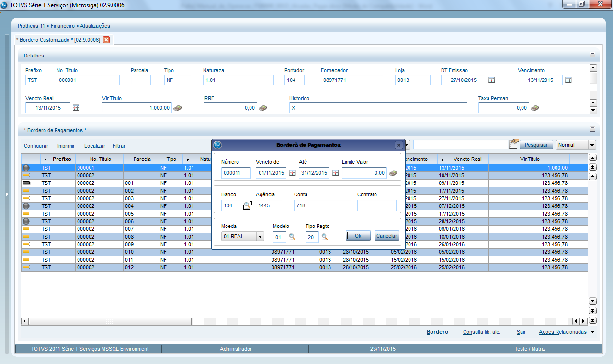
Task: Click the Limite Valor calculator icon
Action: (393, 173)
